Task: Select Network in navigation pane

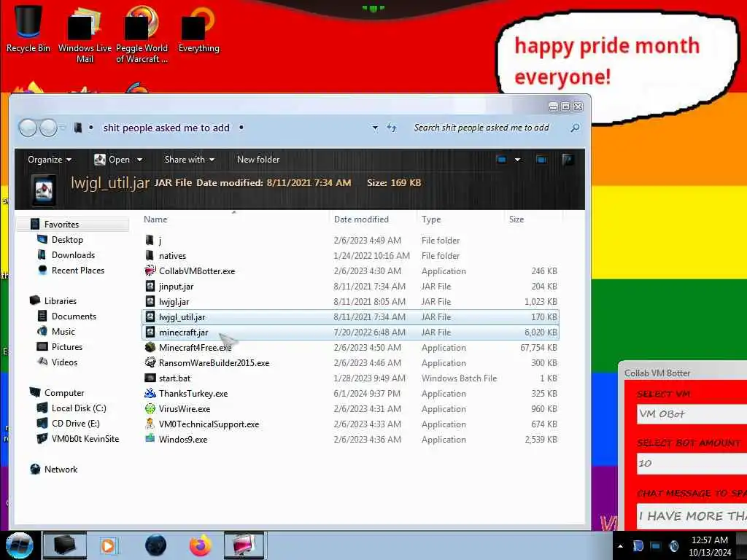Action: pos(61,469)
